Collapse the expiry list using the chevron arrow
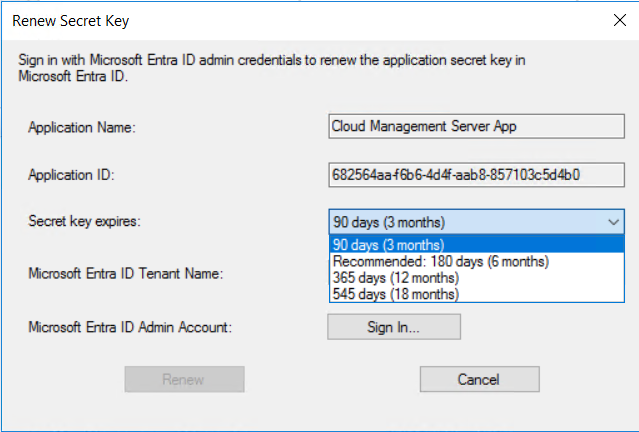 [x=613, y=222]
